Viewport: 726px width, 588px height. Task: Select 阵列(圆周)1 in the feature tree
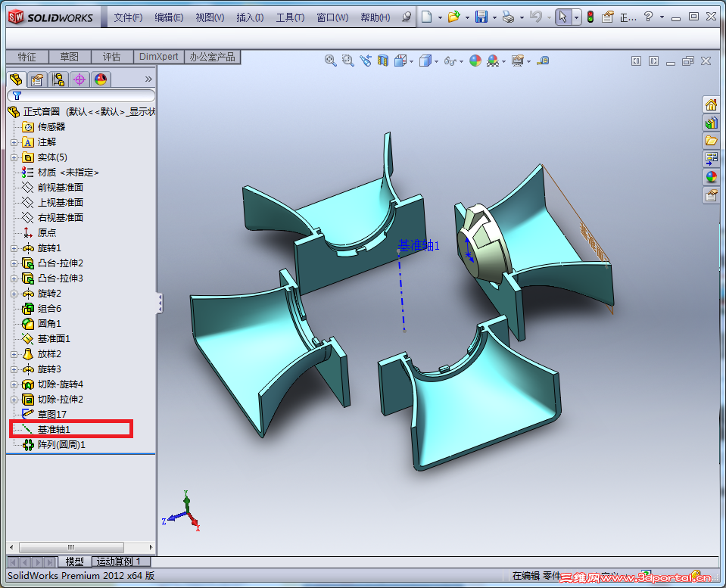61,445
